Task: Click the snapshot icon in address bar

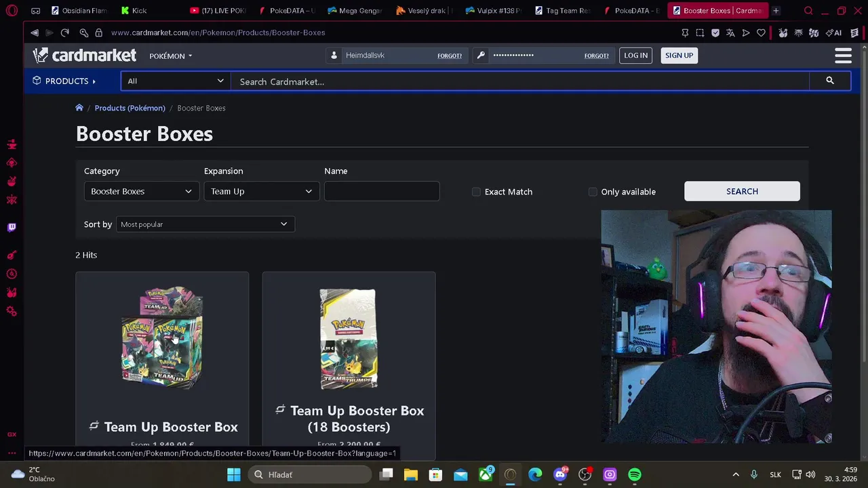Action: (700, 33)
